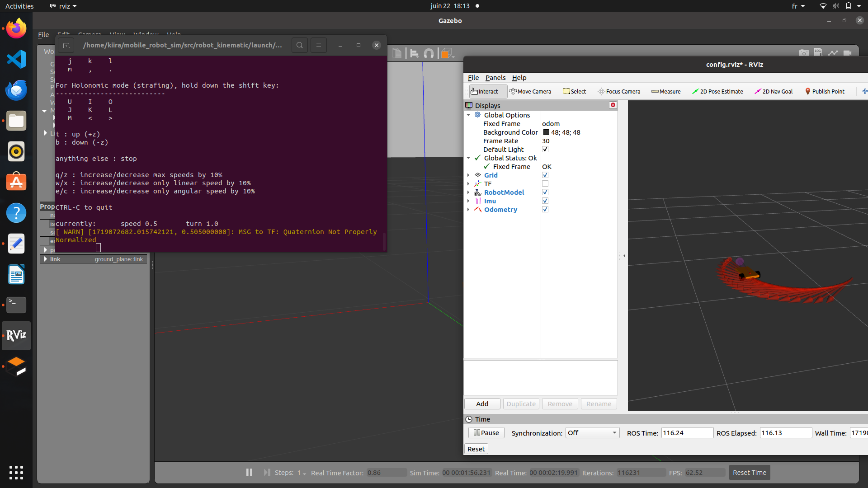Viewport: 868px width, 488px height.
Task: Uncheck the Grid display checkbox
Action: pos(545,175)
